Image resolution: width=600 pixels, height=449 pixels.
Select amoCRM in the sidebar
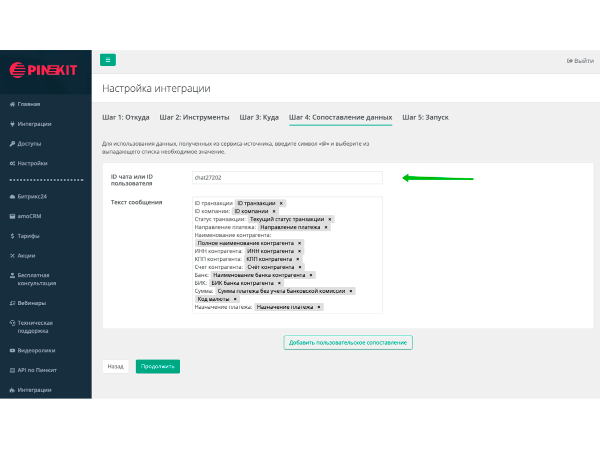point(31,216)
